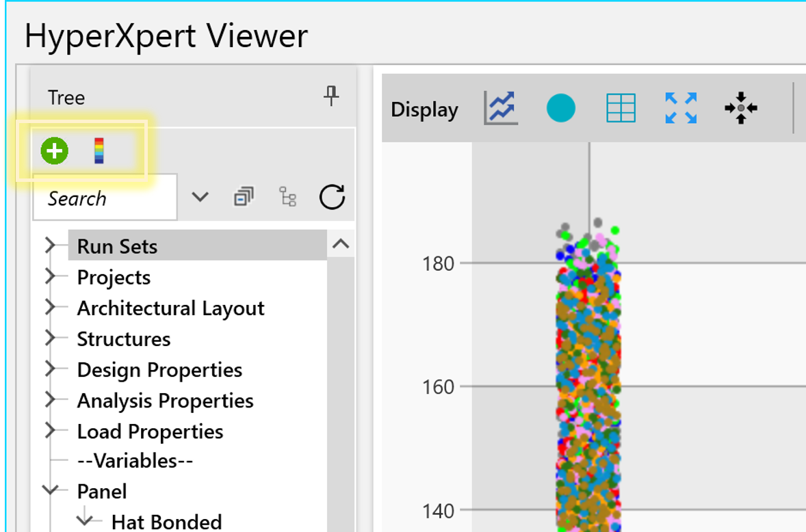Select the table grid display icon

coord(621,108)
